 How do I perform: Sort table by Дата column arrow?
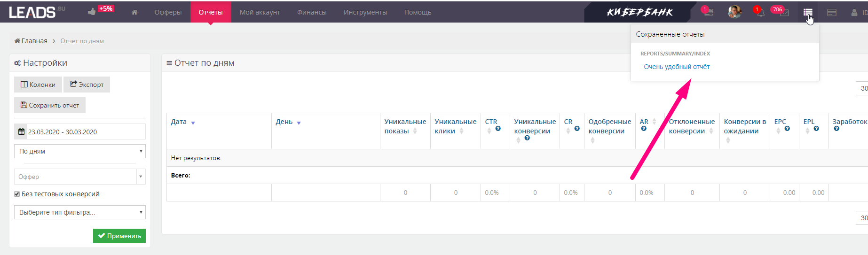click(193, 123)
